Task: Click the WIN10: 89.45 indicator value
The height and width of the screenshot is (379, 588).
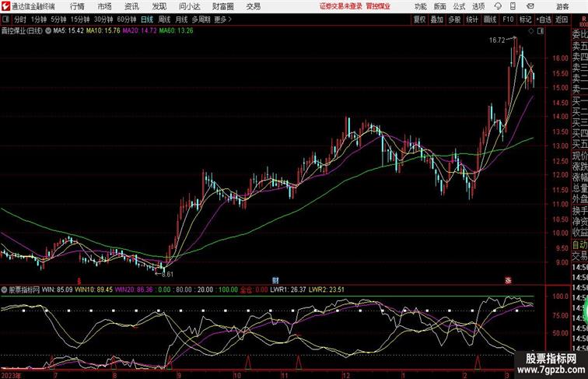Action: pyautogui.click(x=94, y=290)
